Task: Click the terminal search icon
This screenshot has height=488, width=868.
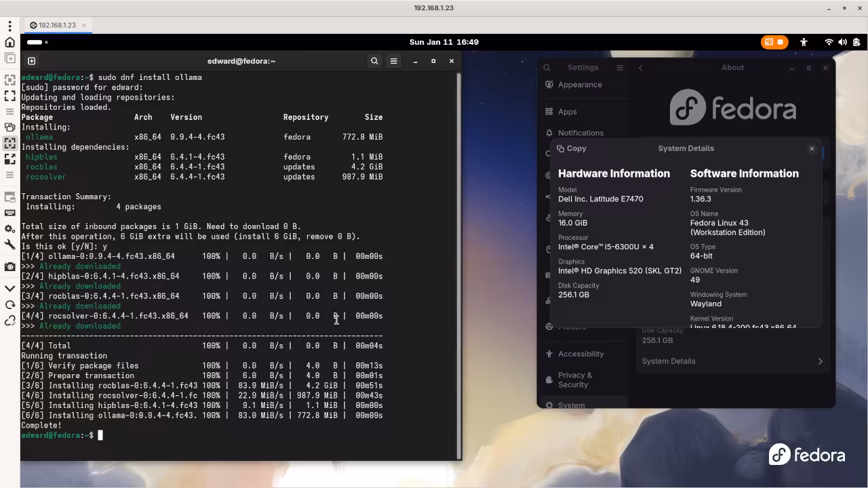Action: click(x=374, y=61)
